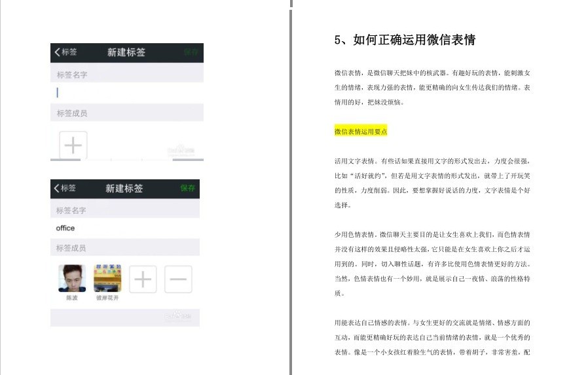Click the paragraph starting with 少用色情表情

point(432,264)
